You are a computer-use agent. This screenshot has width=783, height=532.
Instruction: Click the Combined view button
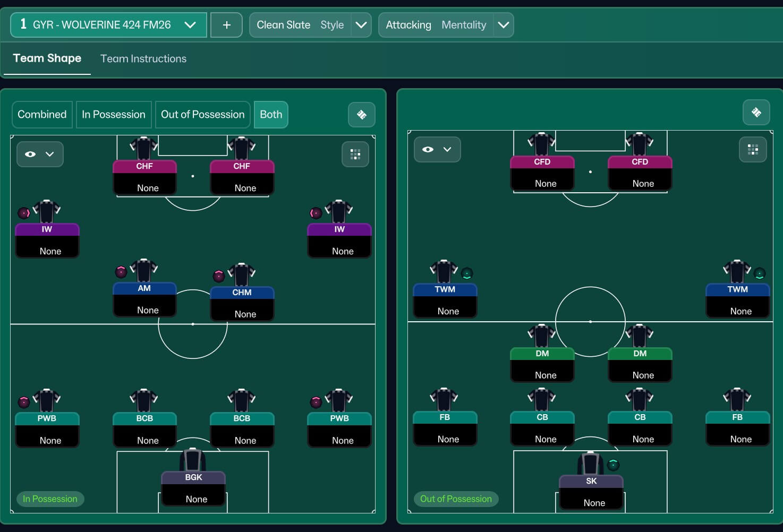[x=42, y=115]
